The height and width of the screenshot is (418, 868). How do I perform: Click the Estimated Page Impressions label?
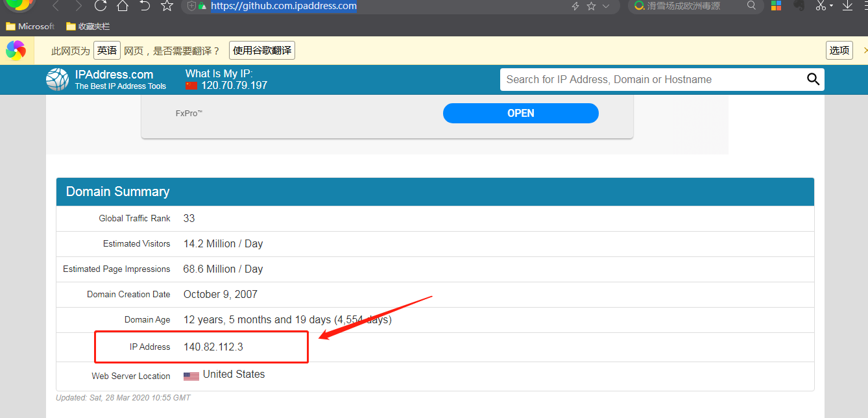point(117,269)
